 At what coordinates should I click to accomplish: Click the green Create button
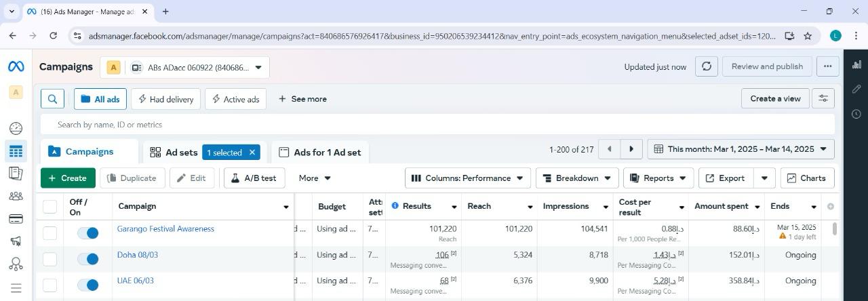pos(68,178)
